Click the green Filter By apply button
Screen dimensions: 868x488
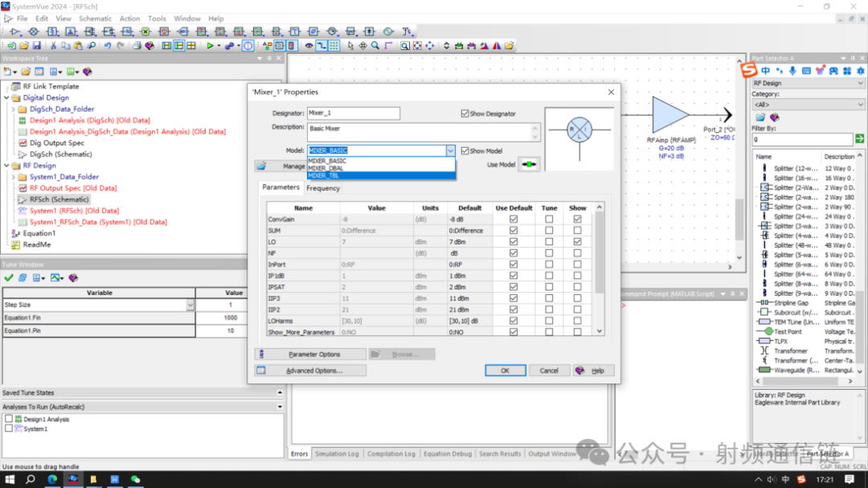click(860, 139)
